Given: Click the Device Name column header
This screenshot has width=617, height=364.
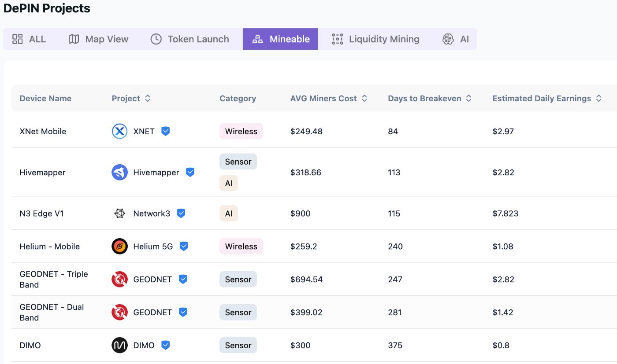Looking at the screenshot, I should 45,99.
